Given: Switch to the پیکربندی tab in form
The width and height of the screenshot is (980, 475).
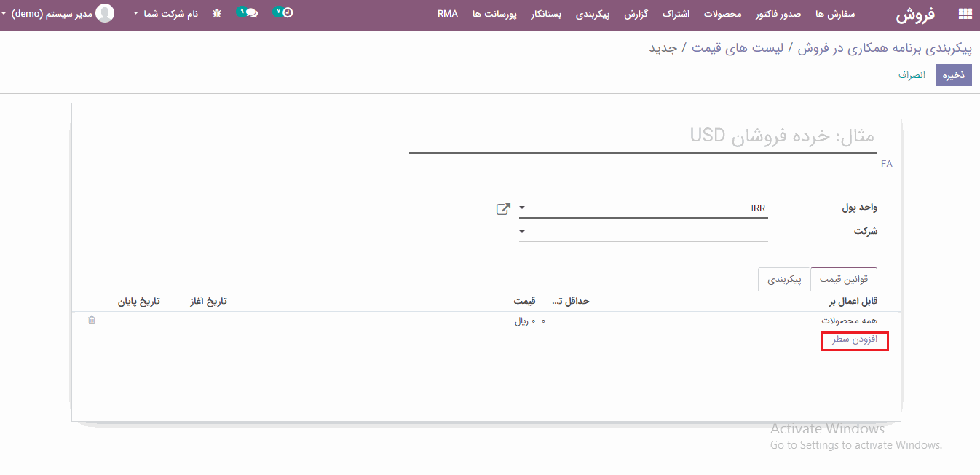Looking at the screenshot, I should [x=784, y=279].
